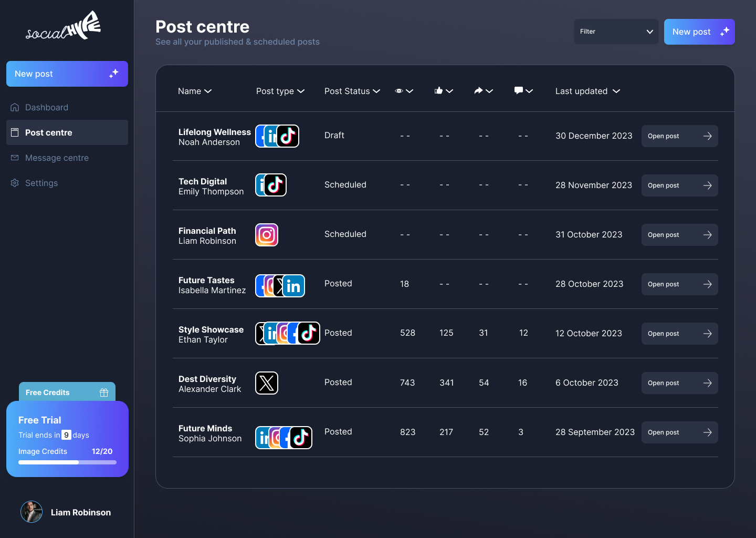
Task: Click TikTok icon in Lifelong Wellness row
Action: click(288, 136)
